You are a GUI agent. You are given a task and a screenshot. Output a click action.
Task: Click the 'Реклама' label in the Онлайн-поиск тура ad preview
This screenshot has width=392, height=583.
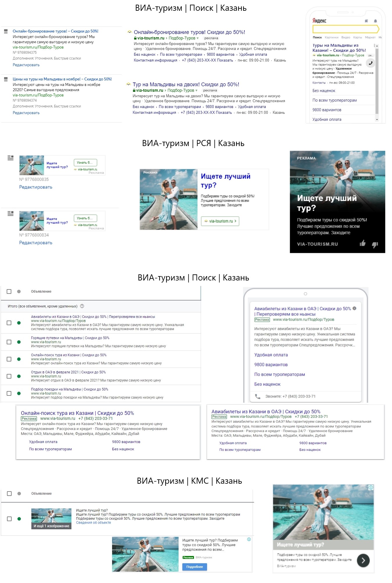[x=29, y=419]
